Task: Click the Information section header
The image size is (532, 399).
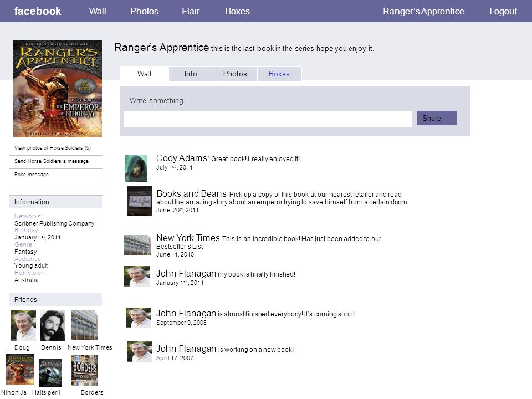Action: coord(55,202)
